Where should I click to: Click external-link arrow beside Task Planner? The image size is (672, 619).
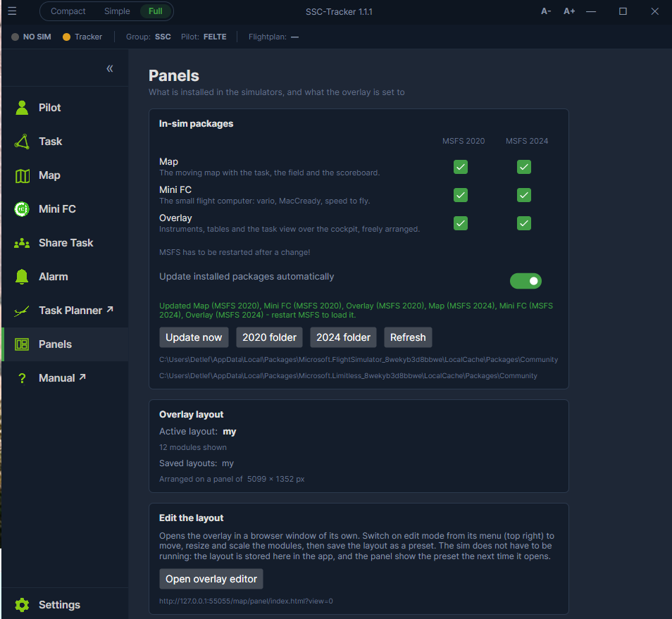pyautogui.click(x=110, y=309)
